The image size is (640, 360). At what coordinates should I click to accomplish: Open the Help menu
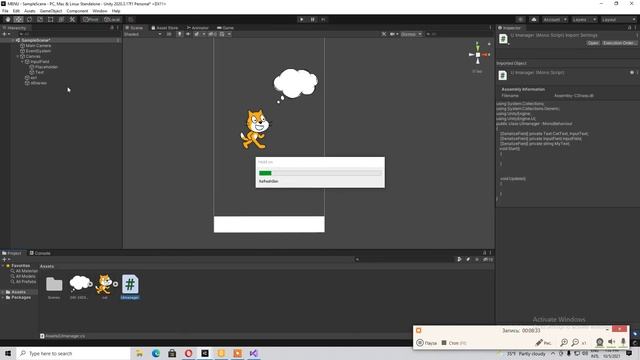[x=116, y=11]
